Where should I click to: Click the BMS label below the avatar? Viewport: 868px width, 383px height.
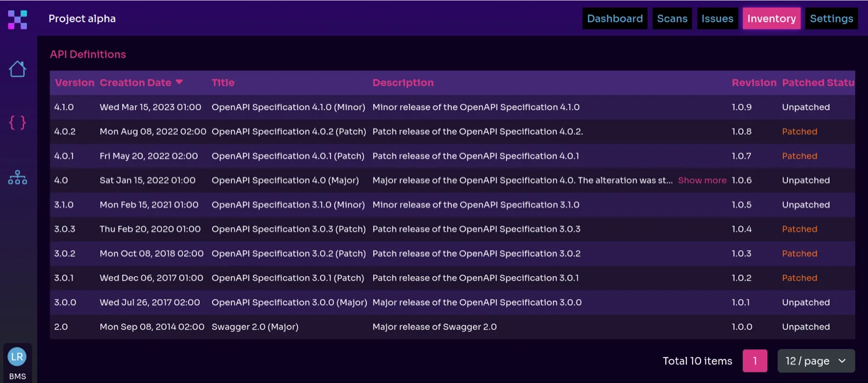click(17, 376)
